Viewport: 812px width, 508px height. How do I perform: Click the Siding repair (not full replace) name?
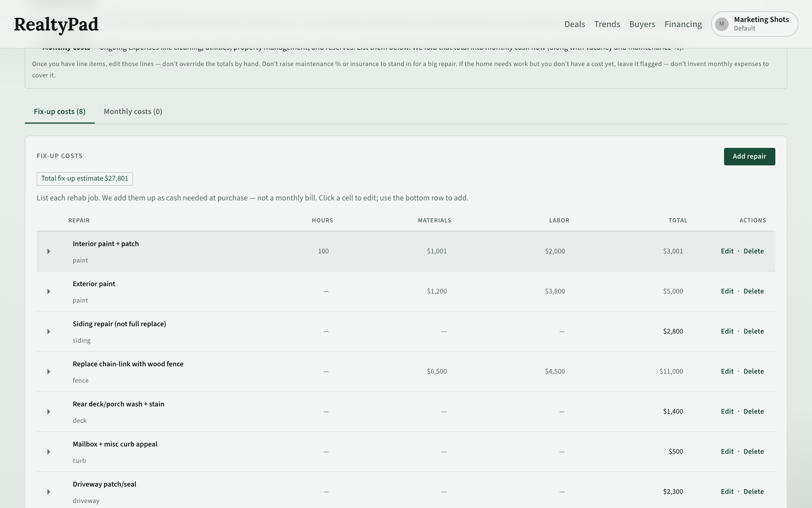point(120,324)
